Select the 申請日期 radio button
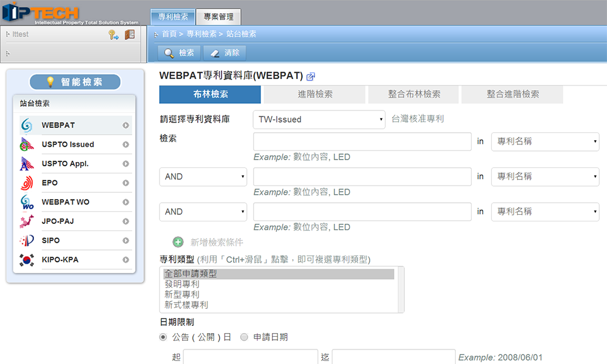This screenshot has height=364, width=607. [244, 337]
